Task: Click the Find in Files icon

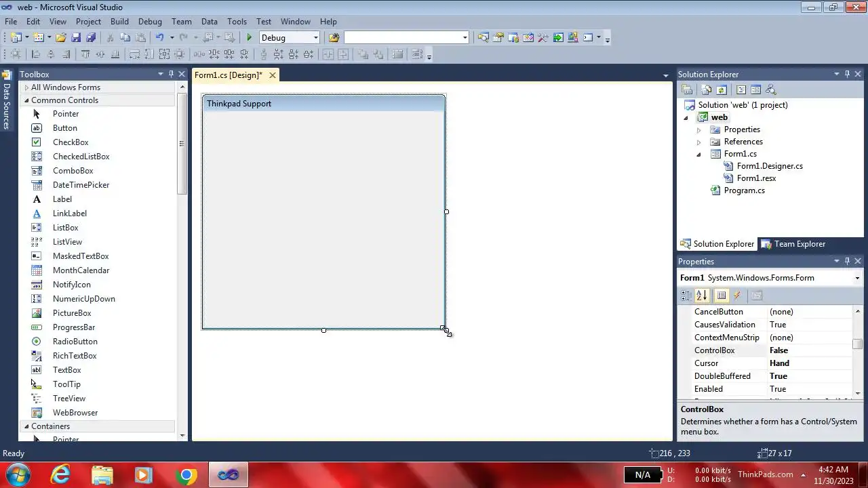Action: coord(334,38)
